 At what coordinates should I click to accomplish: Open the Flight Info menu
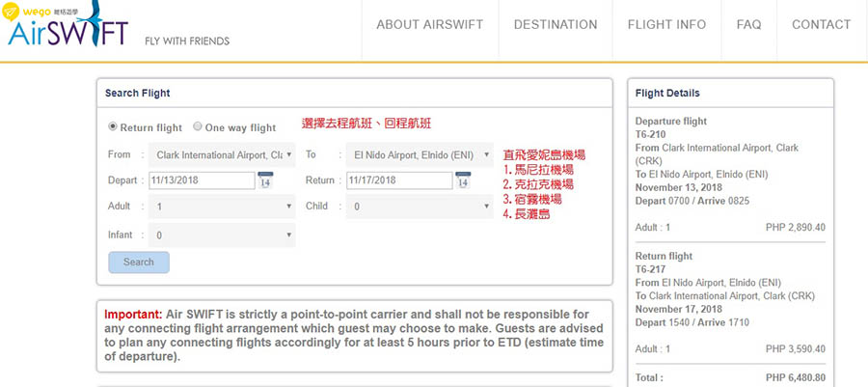(x=666, y=25)
